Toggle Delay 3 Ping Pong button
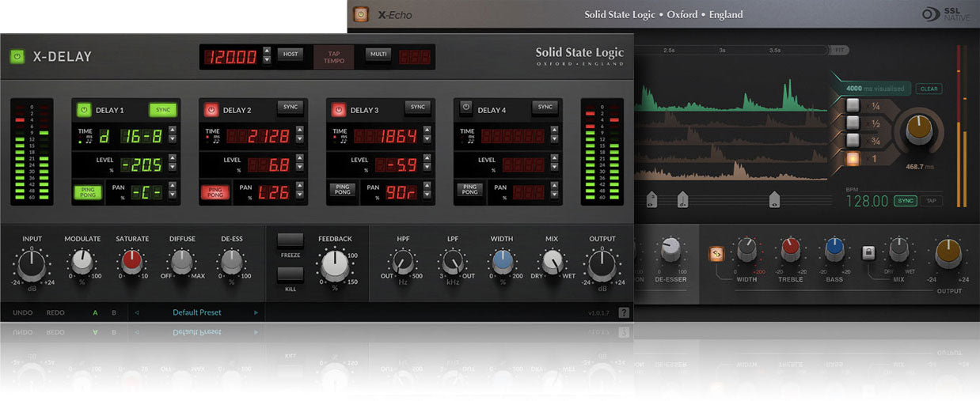 [x=343, y=190]
